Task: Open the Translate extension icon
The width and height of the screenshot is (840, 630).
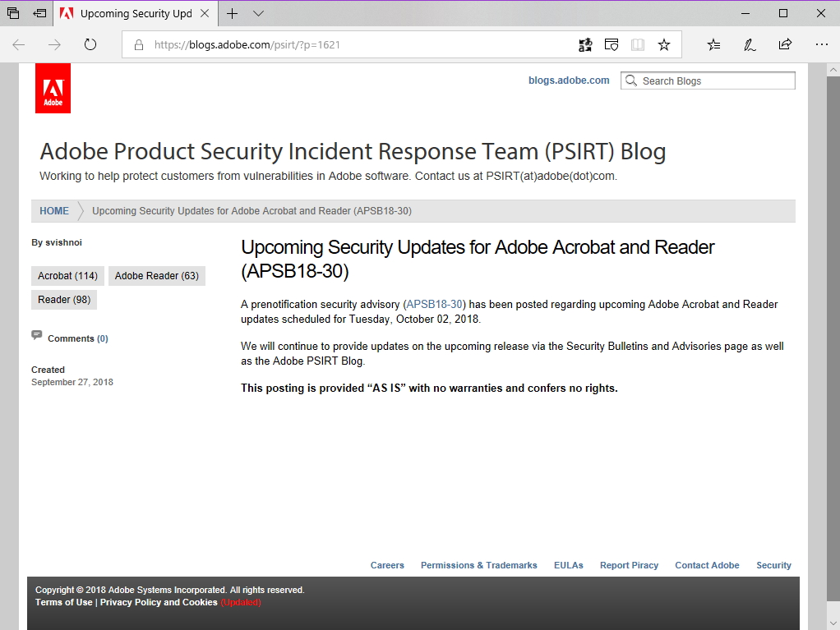Action: tap(585, 44)
